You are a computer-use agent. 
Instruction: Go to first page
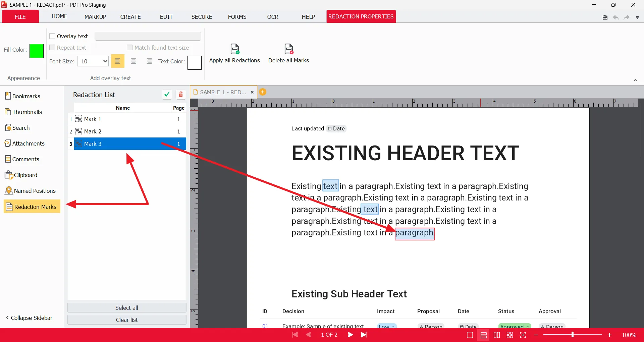point(295,335)
